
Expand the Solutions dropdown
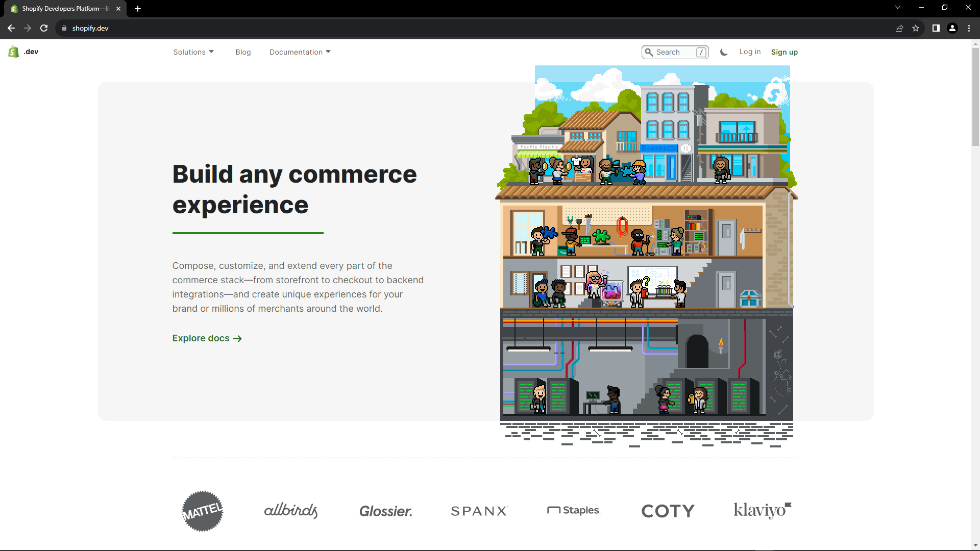click(193, 52)
